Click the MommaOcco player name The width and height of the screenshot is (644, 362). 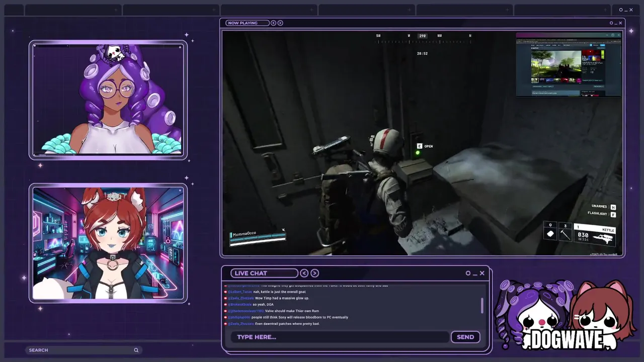point(245,234)
